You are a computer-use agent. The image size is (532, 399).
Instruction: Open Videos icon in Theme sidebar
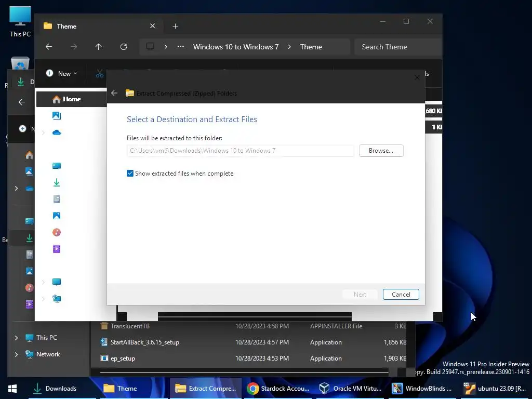point(57,249)
